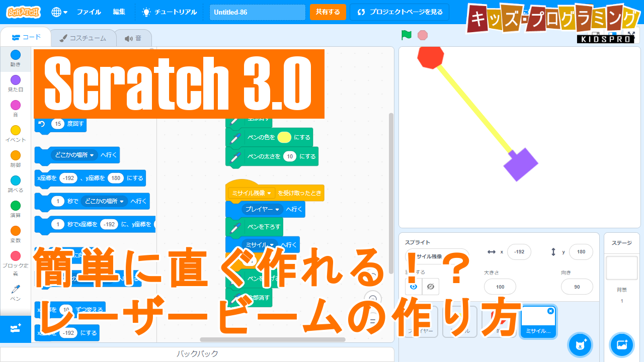Image resolution: width=644 pixels, height=362 pixels.
Task: Click the 共有する button
Action: (328, 12)
